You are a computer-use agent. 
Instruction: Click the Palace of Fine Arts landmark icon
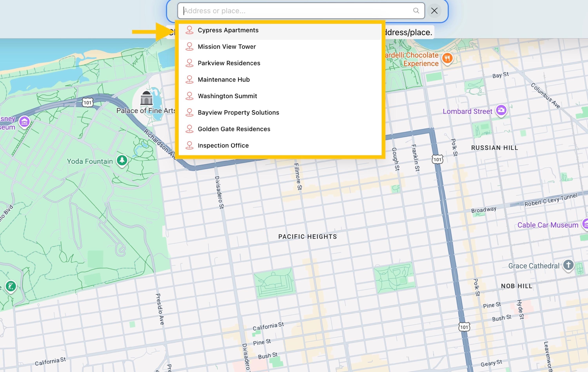pos(147,98)
